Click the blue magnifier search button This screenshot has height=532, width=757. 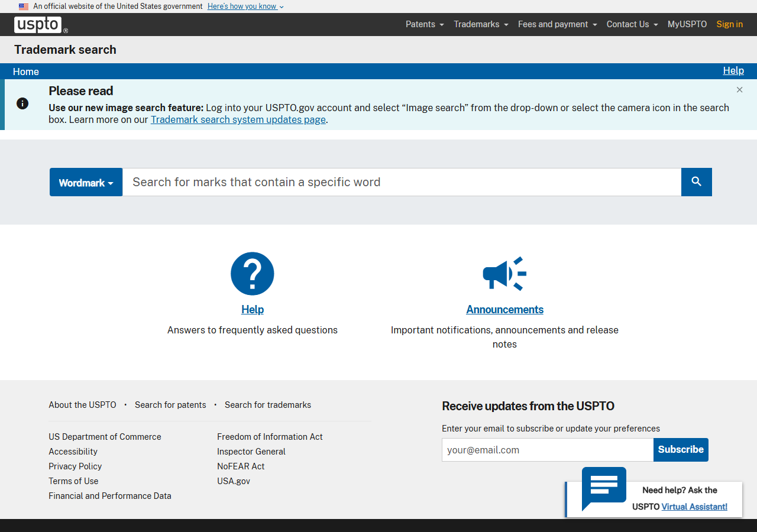[x=697, y=182]
